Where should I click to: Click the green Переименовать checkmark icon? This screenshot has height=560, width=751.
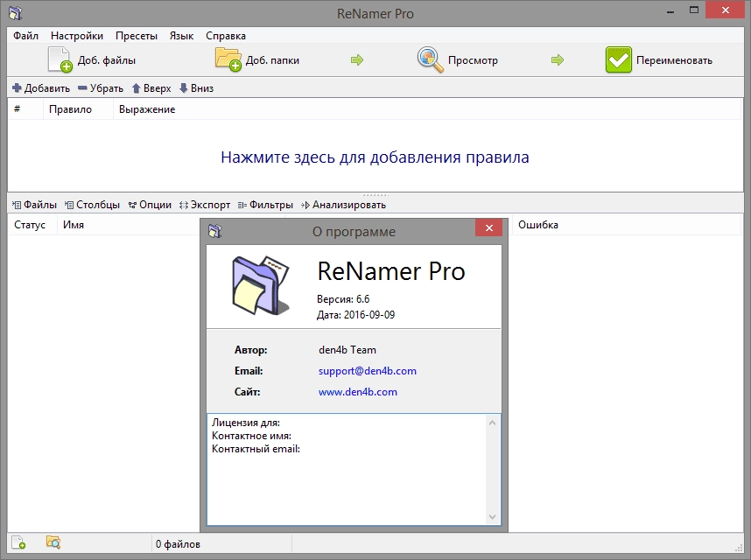tap(618, 59)
